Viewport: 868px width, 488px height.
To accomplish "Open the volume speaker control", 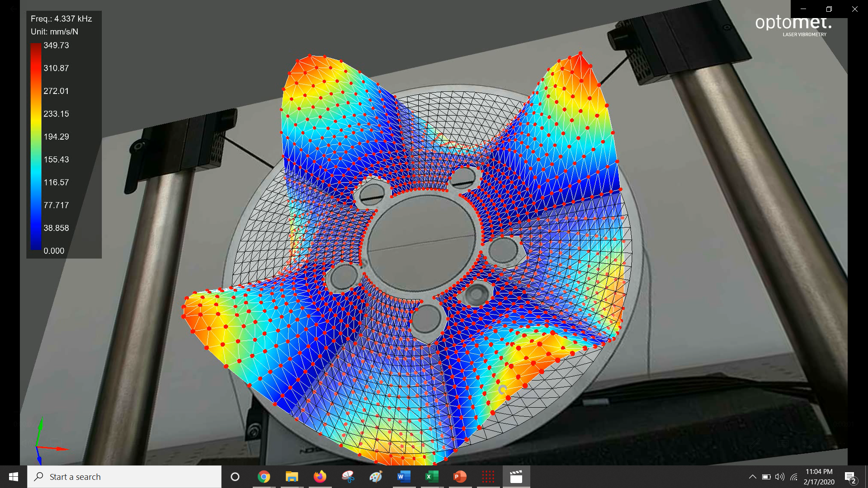I will [x=780, y=477].
